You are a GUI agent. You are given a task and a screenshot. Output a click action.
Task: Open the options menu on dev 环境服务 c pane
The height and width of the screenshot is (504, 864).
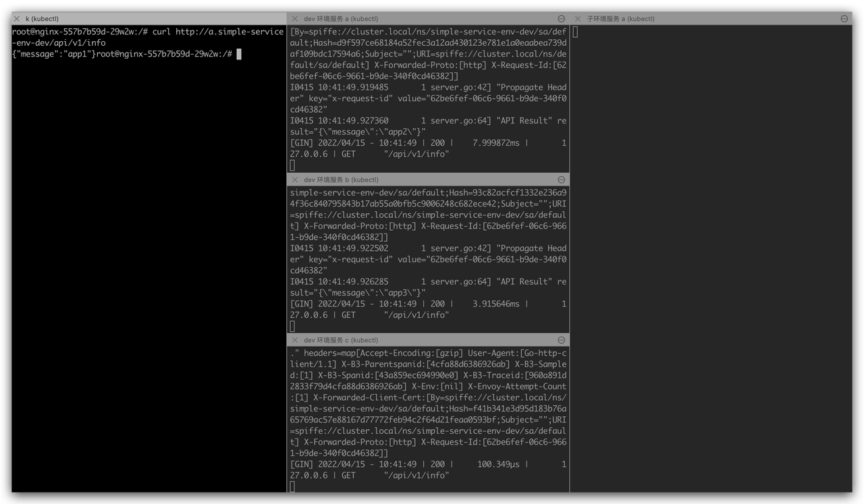click(x=561, y=340)
